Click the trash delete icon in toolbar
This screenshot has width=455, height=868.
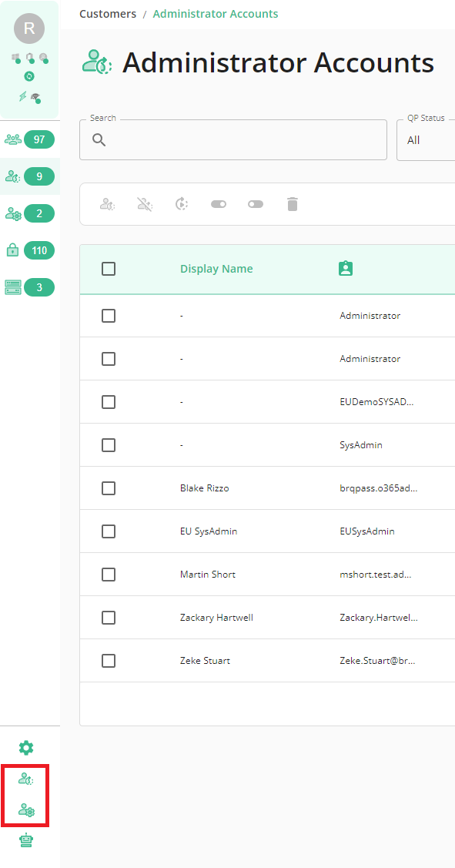pos(293,204)
